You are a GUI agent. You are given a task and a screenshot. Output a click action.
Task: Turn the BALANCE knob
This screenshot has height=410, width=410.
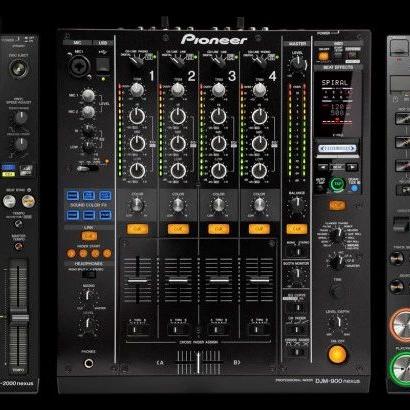(x=297, y=204)
